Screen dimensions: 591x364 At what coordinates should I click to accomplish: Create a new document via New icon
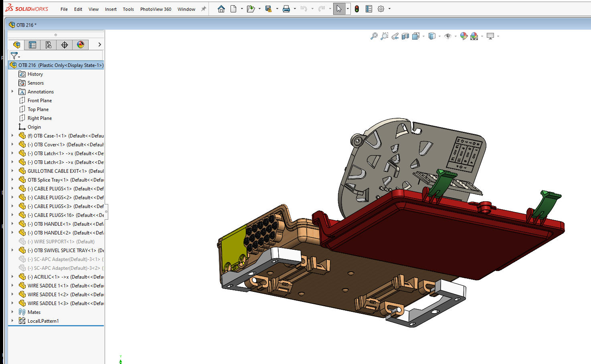click(x=233, y=9)
